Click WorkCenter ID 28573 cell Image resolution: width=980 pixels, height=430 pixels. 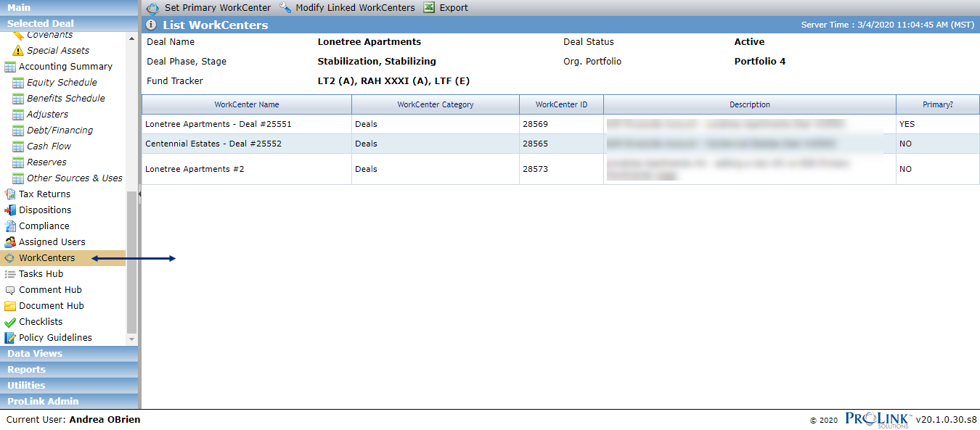(x=561, y=169)
